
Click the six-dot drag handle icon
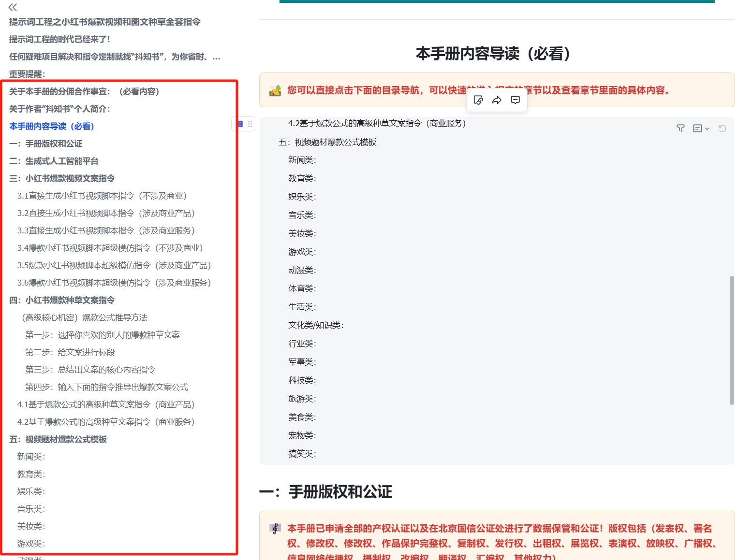(250, 124)
